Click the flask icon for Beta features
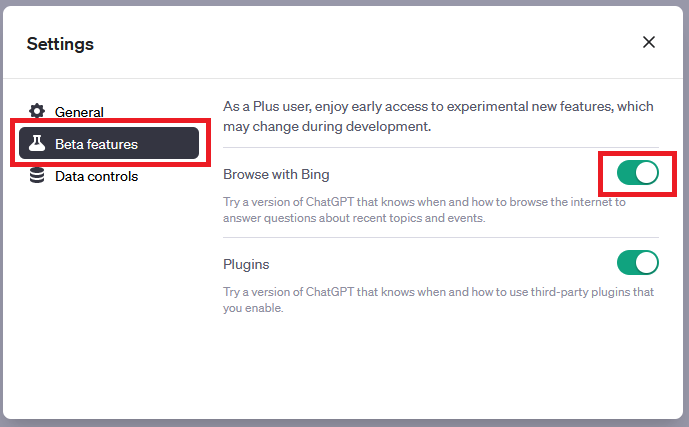The width and height of the screenshot is (689, 427). pos(37,144)
